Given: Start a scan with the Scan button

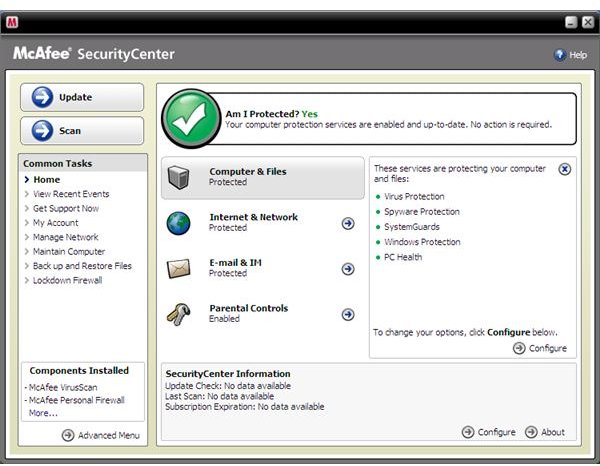Looking at the screenshot, I should [82, 131].
